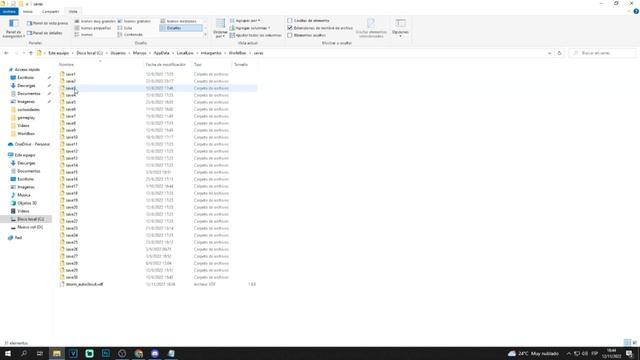Enable Elementos ocultos checkbox
This screenshot has height=360, width=640.
tap(290, 35)
